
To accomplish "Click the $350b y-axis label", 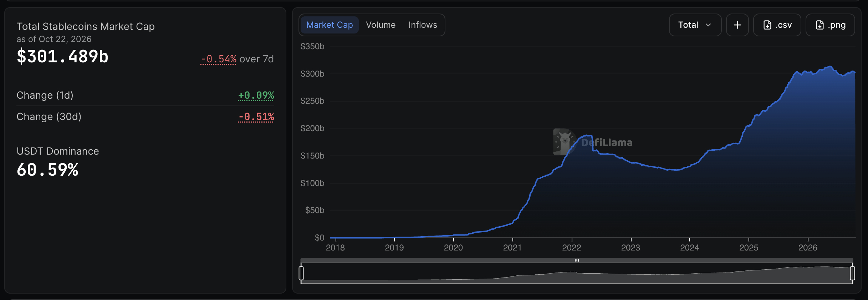I will (x=312, y=46).
